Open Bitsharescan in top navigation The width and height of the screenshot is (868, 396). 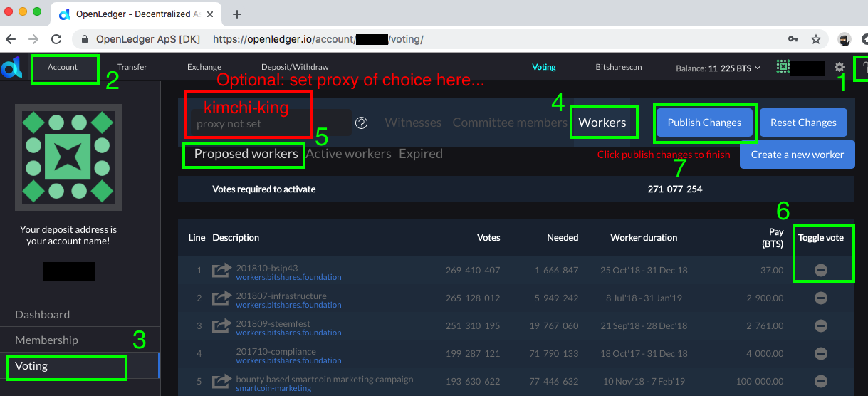pyautogui.click(x=619, y=67)
